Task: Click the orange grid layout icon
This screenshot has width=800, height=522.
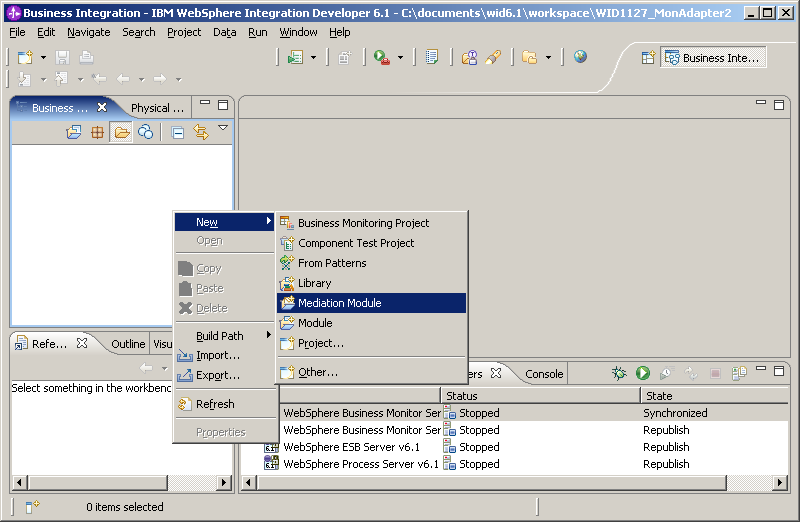Action: pos(97,133)
